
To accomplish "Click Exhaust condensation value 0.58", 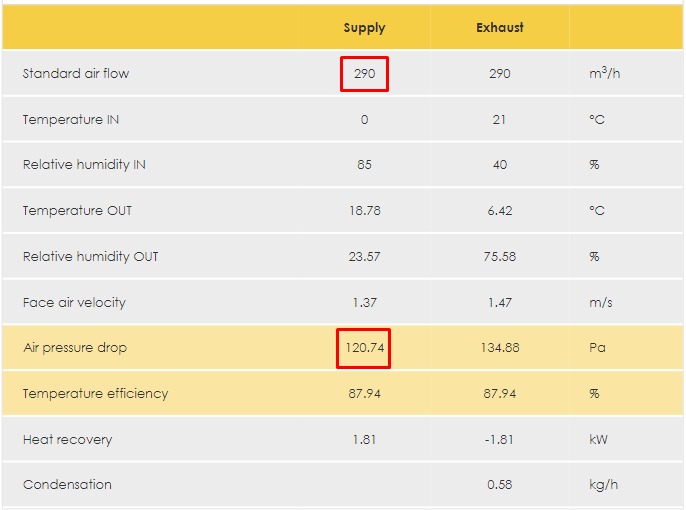I will tap(500, 485).
